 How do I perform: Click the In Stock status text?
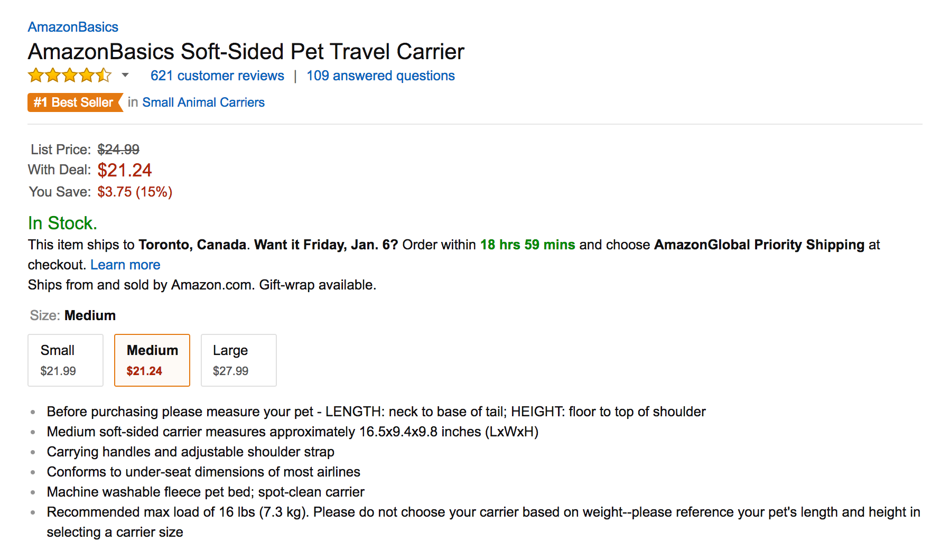pos(62,223)
